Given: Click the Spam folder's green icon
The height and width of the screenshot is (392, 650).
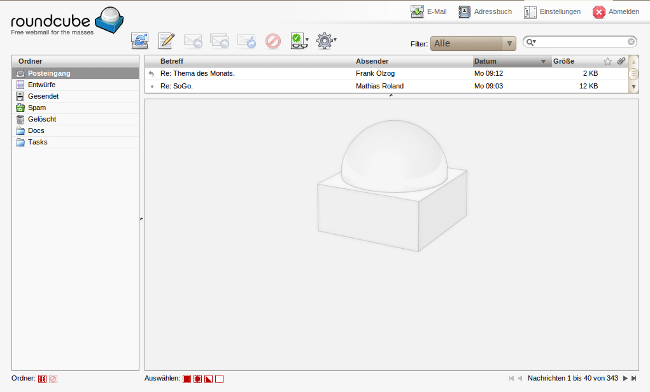Looking at the screenshot, I should (x=20, y=108).
